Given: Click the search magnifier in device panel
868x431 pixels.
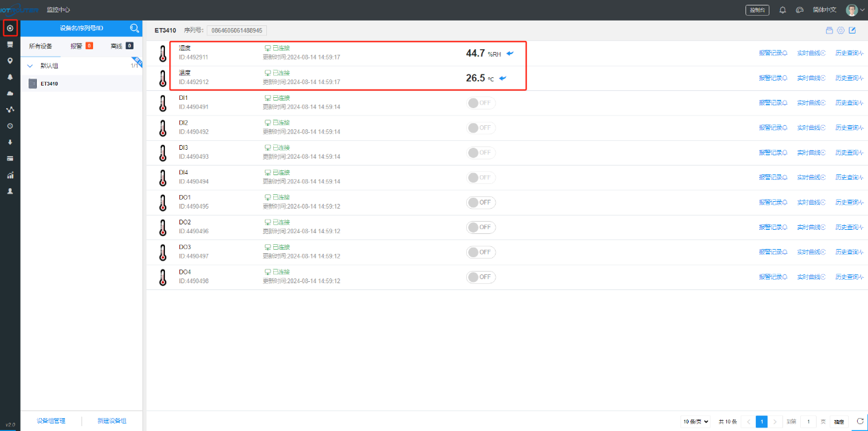Looking at the screenshot, I should click(x=134, y=28).
